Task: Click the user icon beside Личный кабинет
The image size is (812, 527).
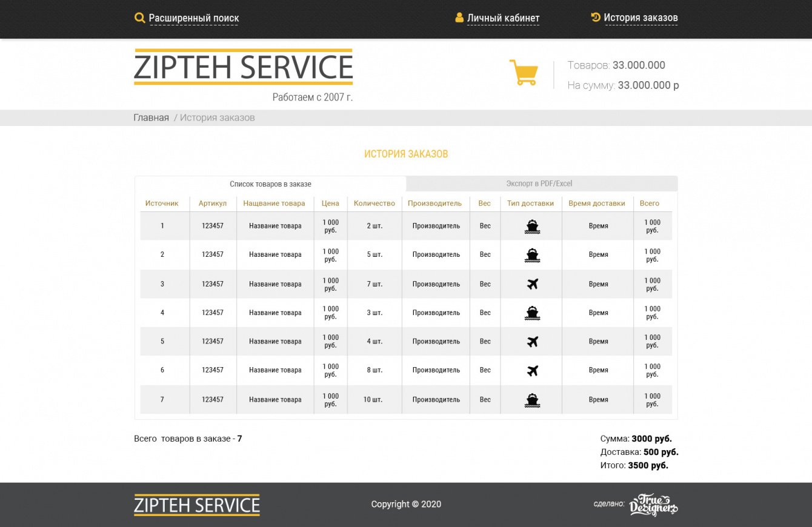Action: (459, 18)
